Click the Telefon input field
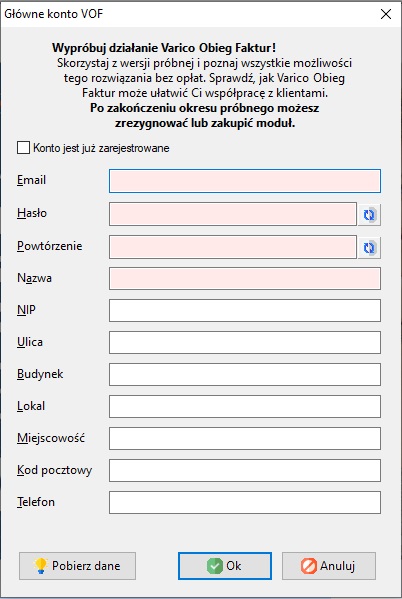This screenshot has width=402, height=599. pyautogui.click(x=245, y=502)
